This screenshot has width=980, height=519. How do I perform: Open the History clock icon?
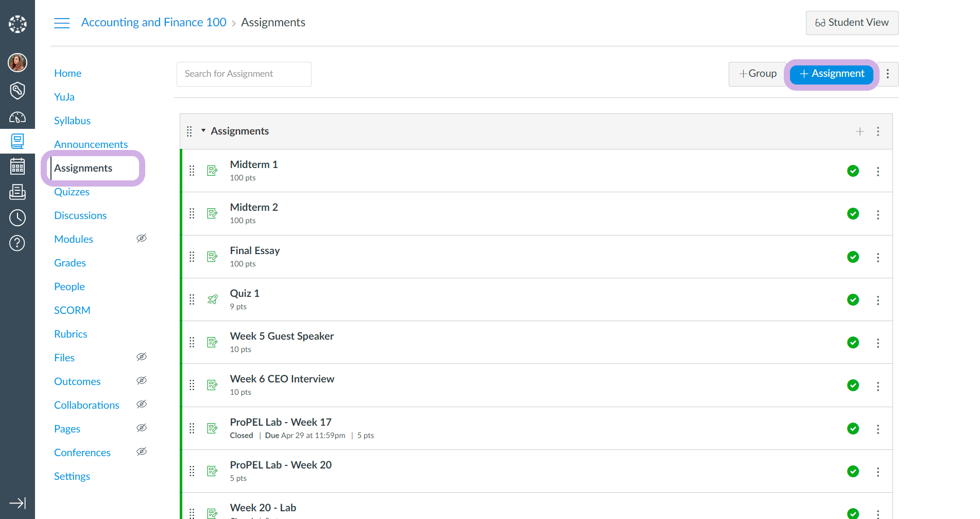17,217
